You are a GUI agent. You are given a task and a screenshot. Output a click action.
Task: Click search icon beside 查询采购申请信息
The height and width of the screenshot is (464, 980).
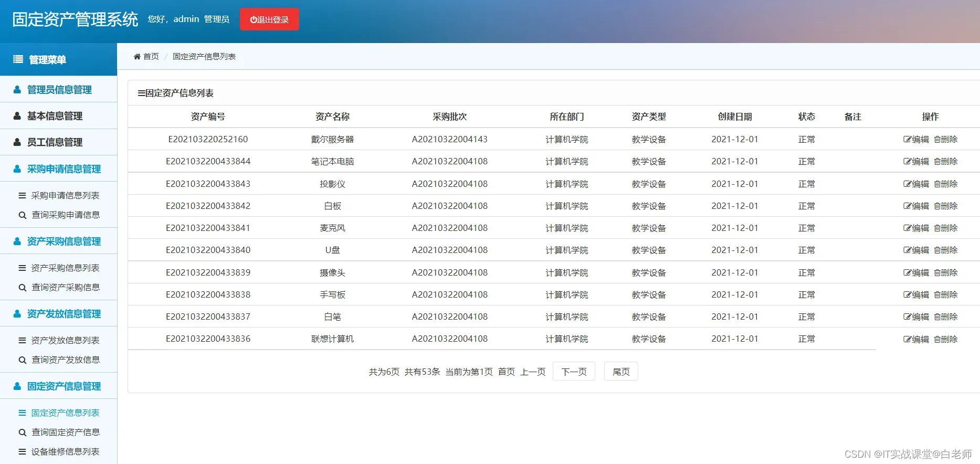click(x=22, y=215)
